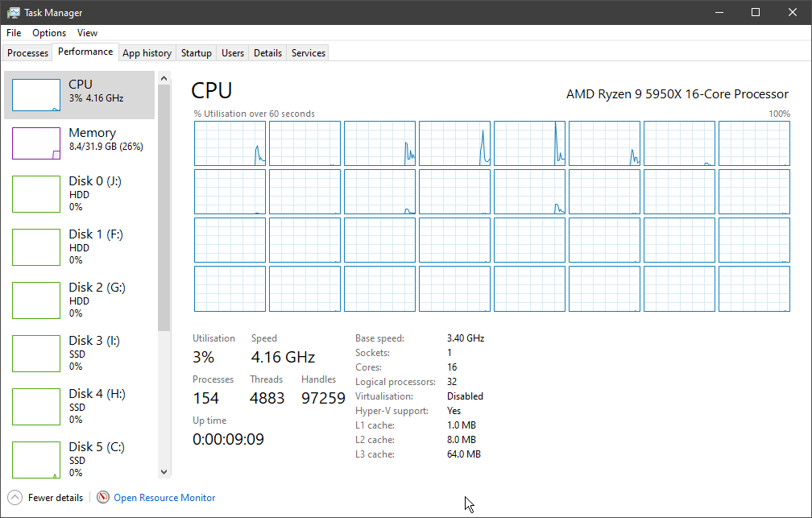Click the sidebar vertical scrollbar thumb
The height and width of the screenshot is (518, 812).
click(164, 208)
